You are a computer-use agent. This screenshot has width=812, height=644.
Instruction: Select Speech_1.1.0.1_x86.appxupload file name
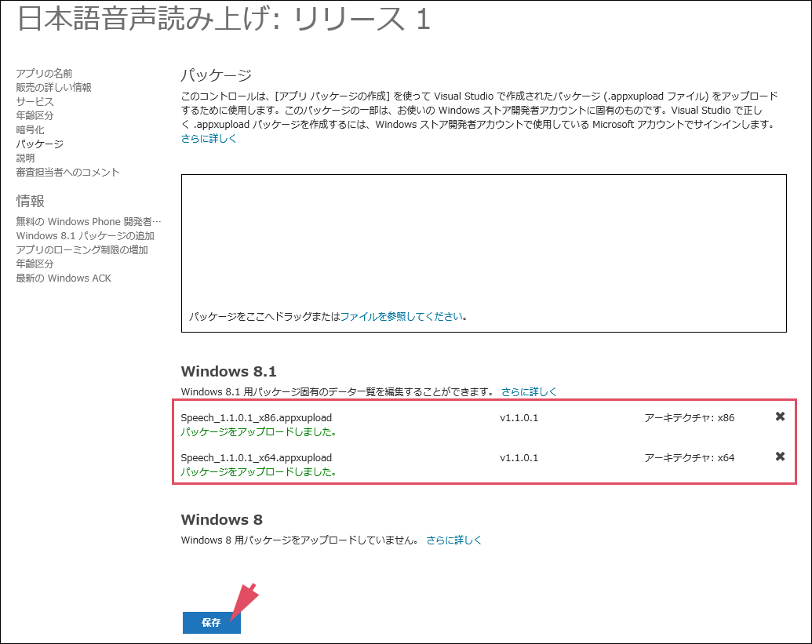tap(257, 418)
